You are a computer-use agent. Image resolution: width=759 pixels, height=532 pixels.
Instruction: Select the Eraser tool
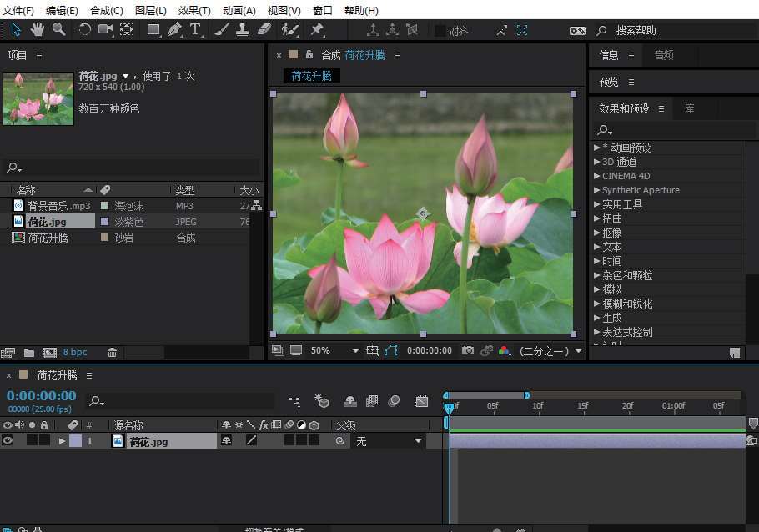pos(264,30)
